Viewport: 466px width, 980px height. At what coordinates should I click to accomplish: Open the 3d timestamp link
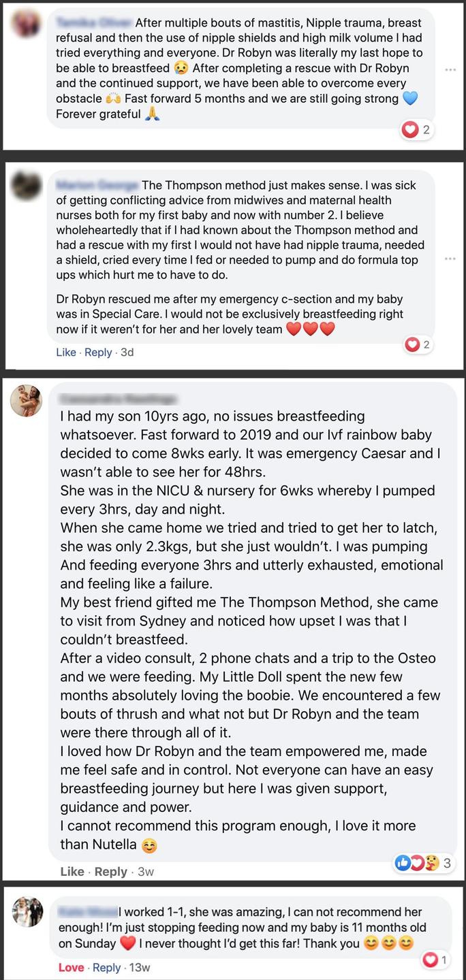click(x=127, y=353)
